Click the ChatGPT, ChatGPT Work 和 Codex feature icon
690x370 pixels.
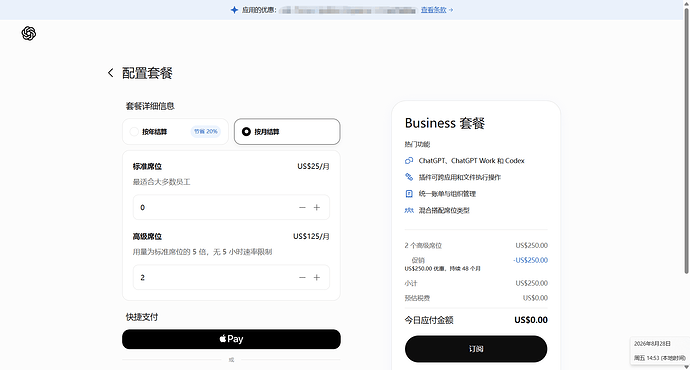409,161
